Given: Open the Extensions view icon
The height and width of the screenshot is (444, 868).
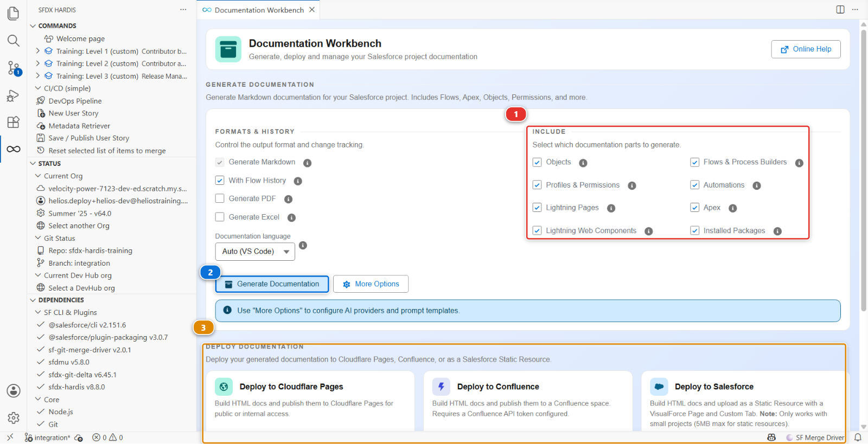Looking at the screenshot, I should [x=14, y=122].
